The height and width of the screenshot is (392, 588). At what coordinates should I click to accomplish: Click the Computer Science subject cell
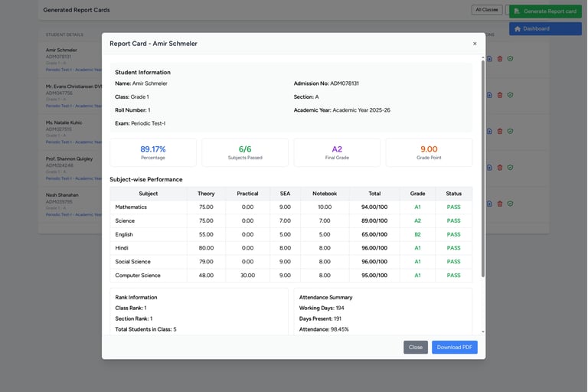[x=149, y=276]
